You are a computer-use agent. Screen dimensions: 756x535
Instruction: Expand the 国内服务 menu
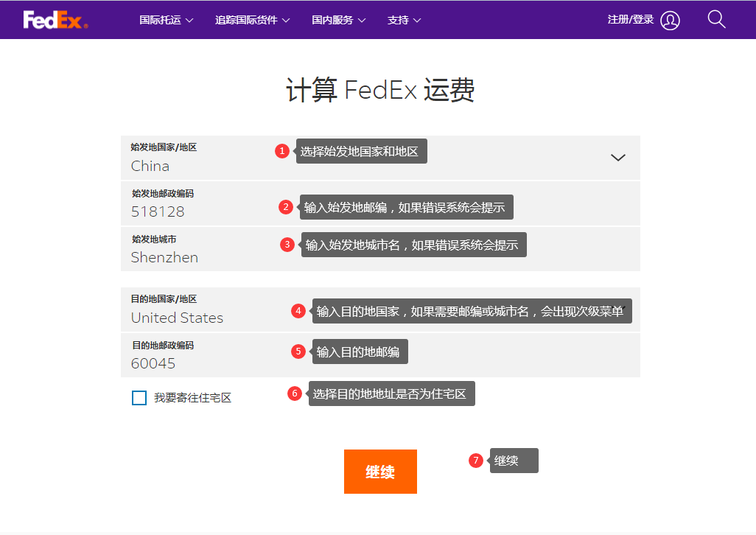[x=338, y=20]
